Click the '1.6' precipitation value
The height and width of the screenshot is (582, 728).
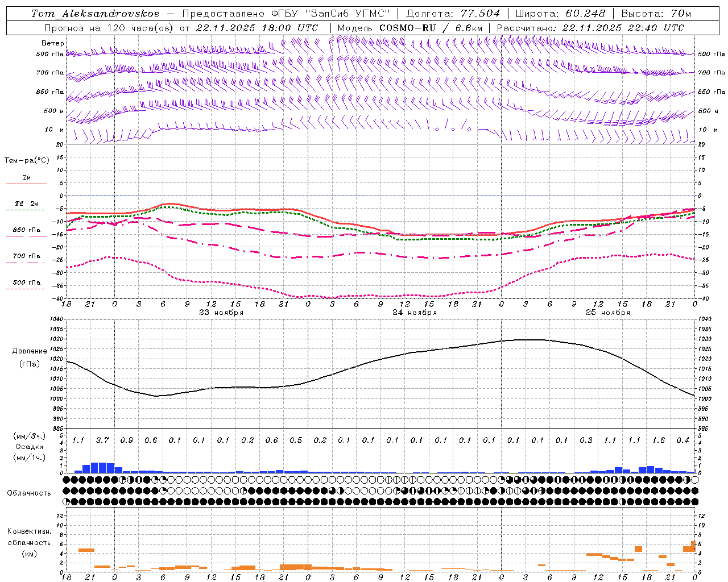[x=659, y=440]
